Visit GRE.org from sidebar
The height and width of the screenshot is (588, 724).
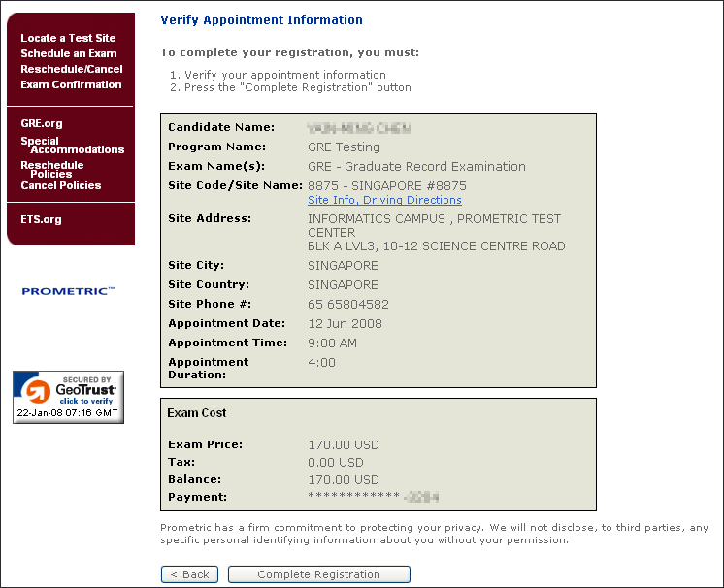click(x=42, y=123)
